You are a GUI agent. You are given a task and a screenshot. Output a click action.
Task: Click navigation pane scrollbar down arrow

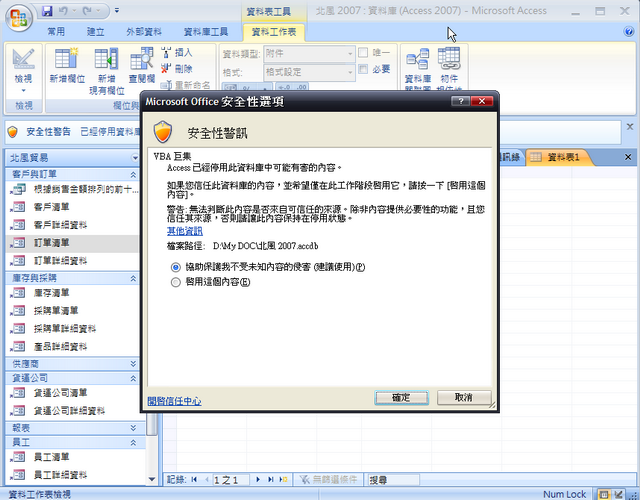(x=152, y=479)
